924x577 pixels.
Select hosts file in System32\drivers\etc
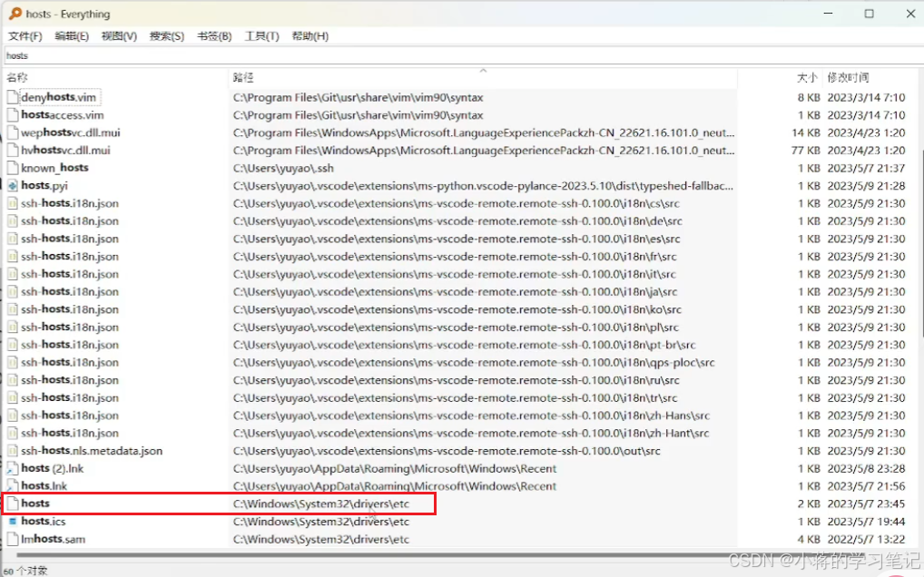(x=35, y=504)
